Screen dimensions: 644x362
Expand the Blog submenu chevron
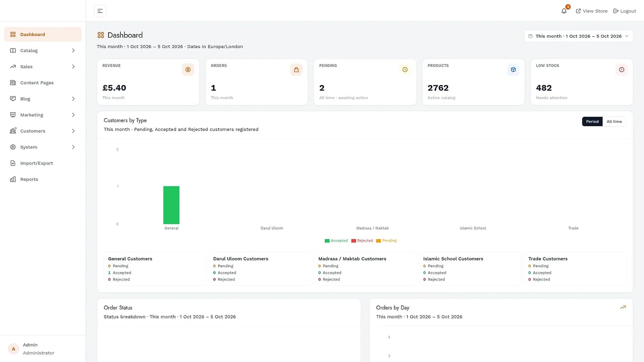tap(73, 99)
